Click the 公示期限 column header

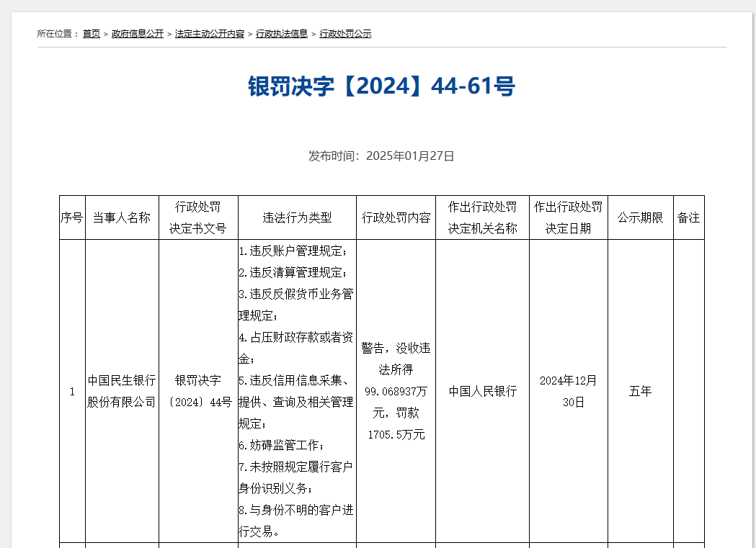pyautogui.click(x=640, y=217)
